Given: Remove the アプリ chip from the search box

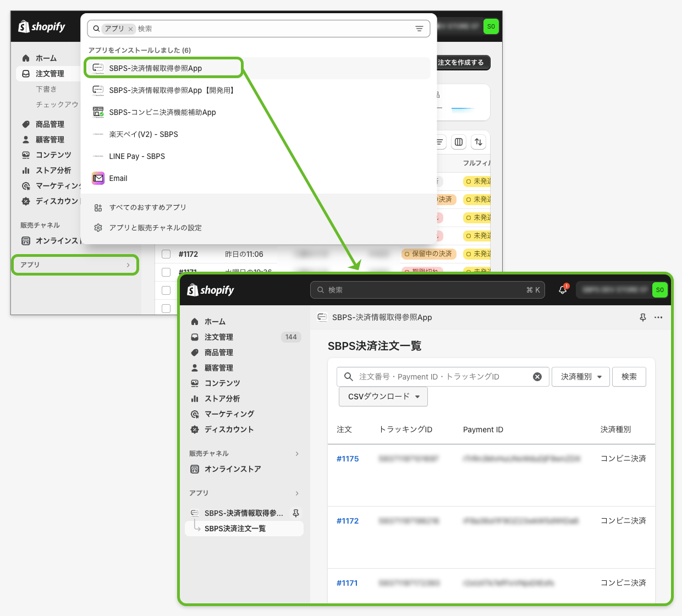Looking at the screenshot, I should [x=130, y=29].
